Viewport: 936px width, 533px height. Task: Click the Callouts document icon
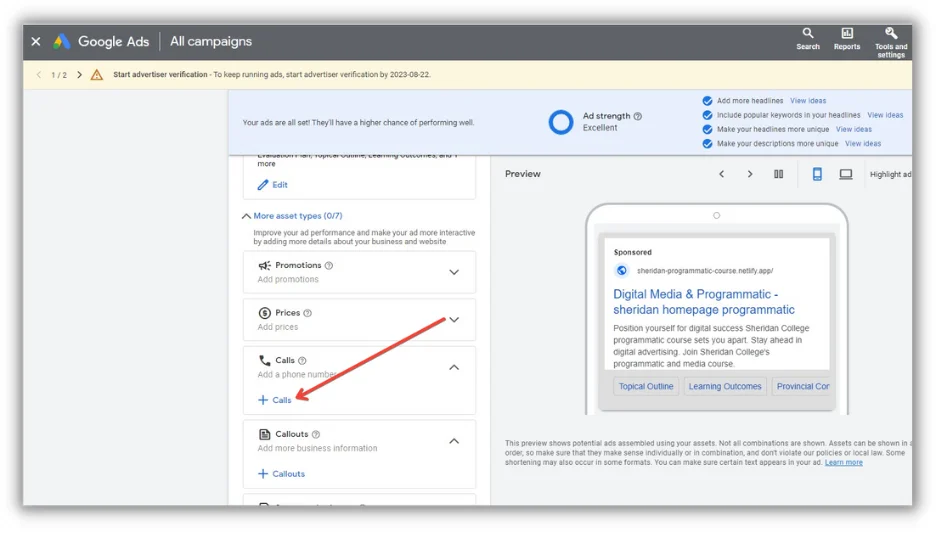[x=264, y=435]
